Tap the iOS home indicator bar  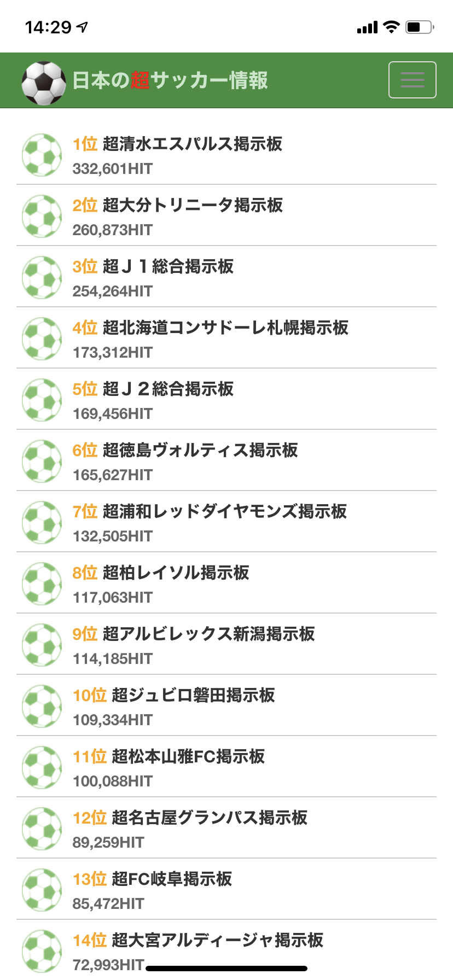[x=226, y=969]
